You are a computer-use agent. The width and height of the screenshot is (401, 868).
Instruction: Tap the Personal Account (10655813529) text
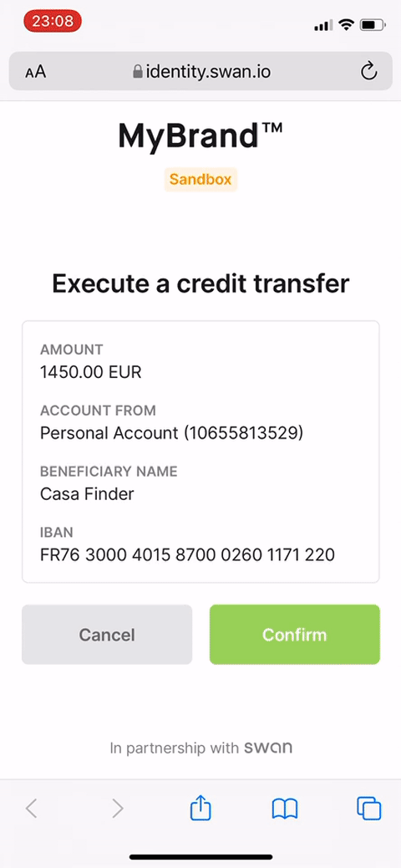[x=171, y=433]
